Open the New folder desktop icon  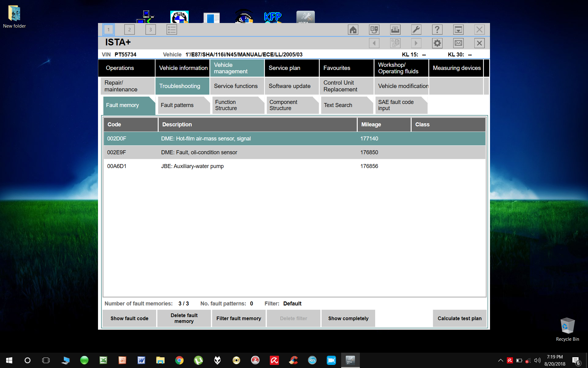[x=14, y=17]
